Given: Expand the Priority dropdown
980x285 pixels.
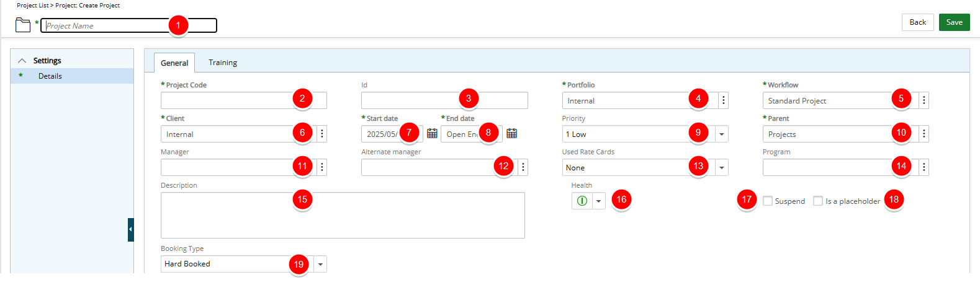Looking at the screenshot, I should pyautogui.click(x=721, y=134).
